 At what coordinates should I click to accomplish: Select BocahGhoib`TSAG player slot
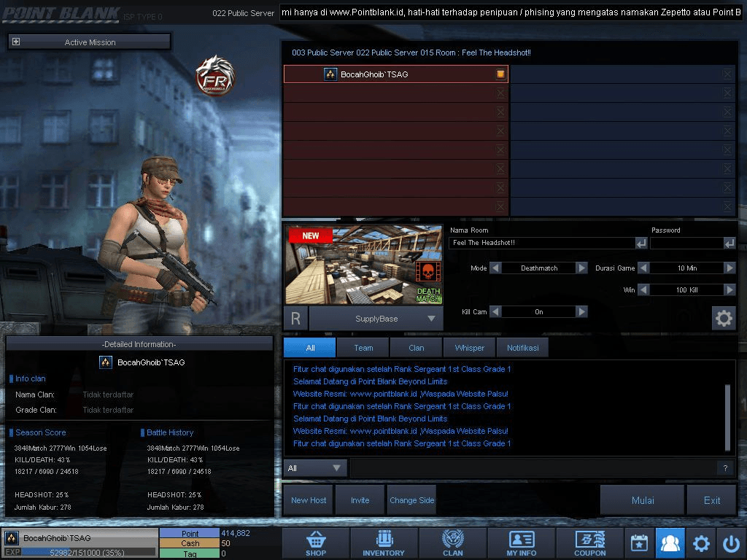tap(396, 74)
